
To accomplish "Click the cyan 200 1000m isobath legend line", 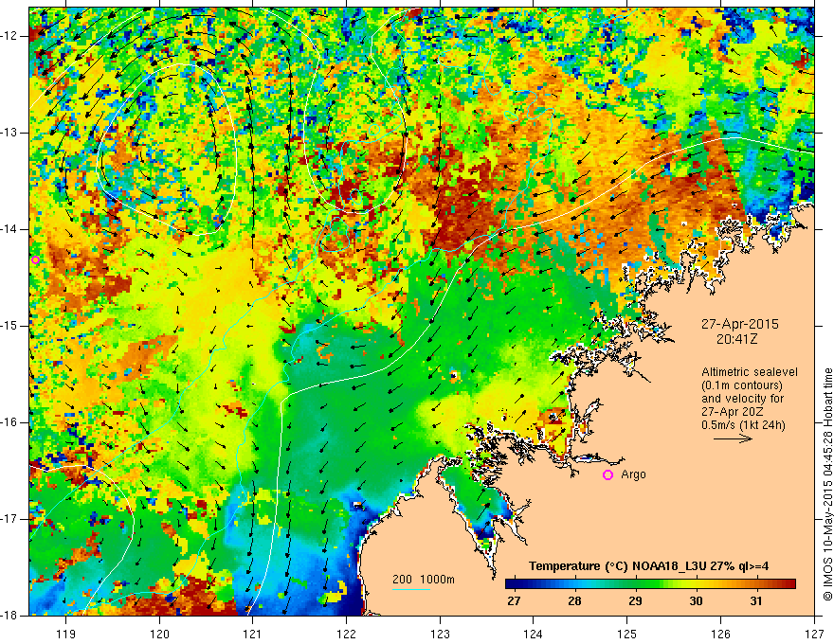I will coord(410,589).
